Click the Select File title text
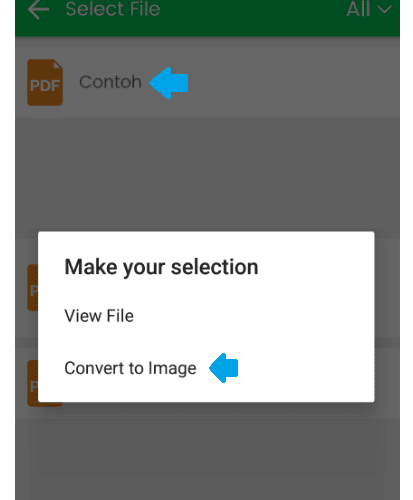The width and height of the screenshot is (413, 500). point(113,9)
